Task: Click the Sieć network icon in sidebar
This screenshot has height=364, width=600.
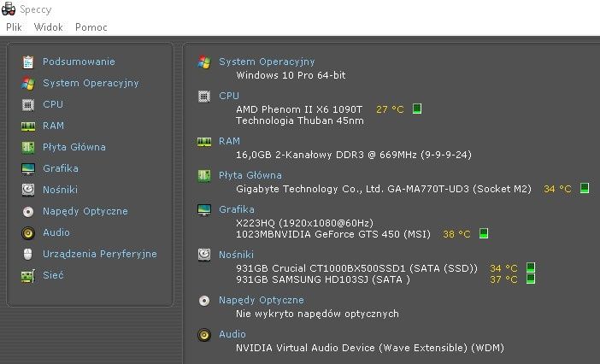Action: [28, 275]
